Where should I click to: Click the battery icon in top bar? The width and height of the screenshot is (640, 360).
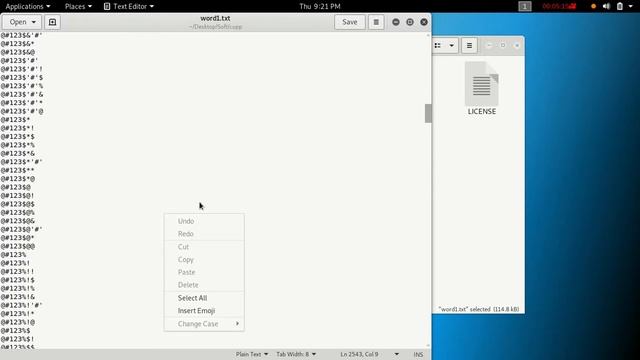[x=620, y=6]
